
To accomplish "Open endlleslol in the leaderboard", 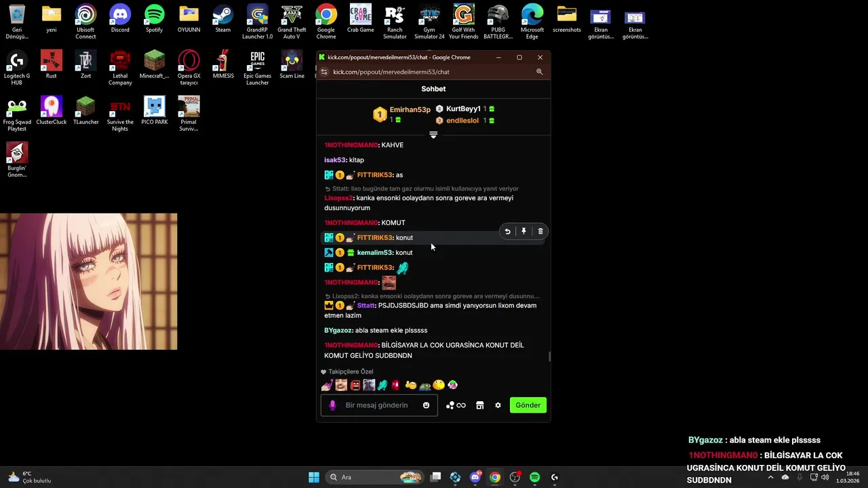I will (462, 121).
